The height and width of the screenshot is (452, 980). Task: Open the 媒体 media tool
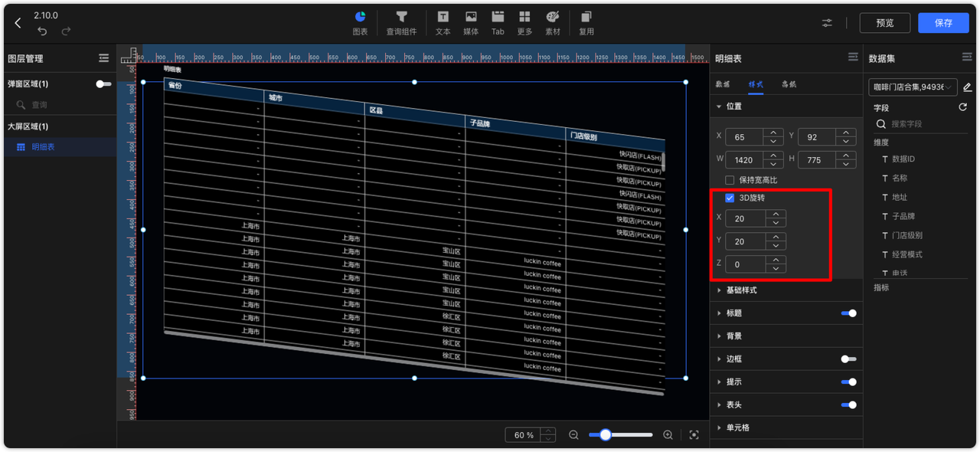pyautogui.click(x=471, y=22)
